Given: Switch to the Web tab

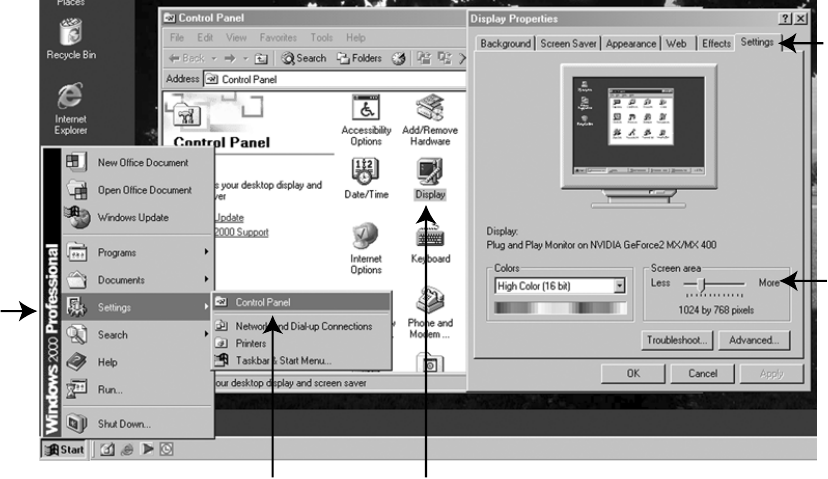Looking at the screenshot, I should (676, 43).
